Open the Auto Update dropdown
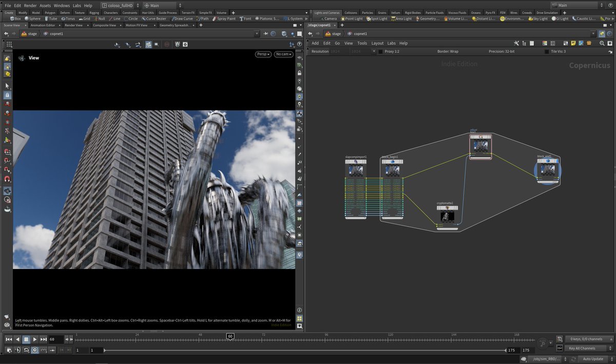Viewport: 616px width, 364px height. point(593,359)
